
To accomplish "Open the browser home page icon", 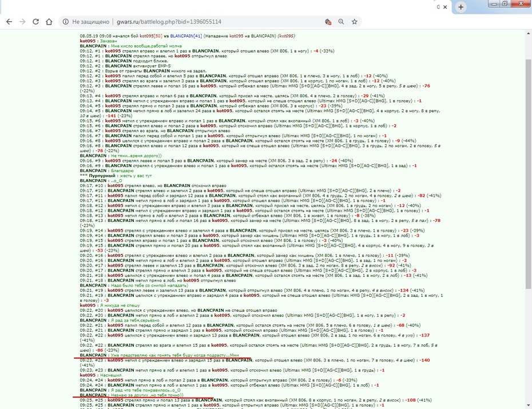I will (x=49, y=22).
